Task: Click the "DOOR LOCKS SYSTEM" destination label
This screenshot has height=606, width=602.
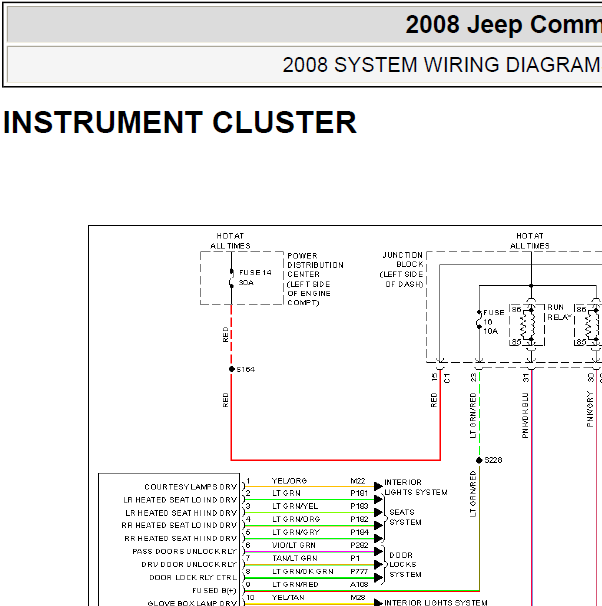Action: (x=405, y=565)
